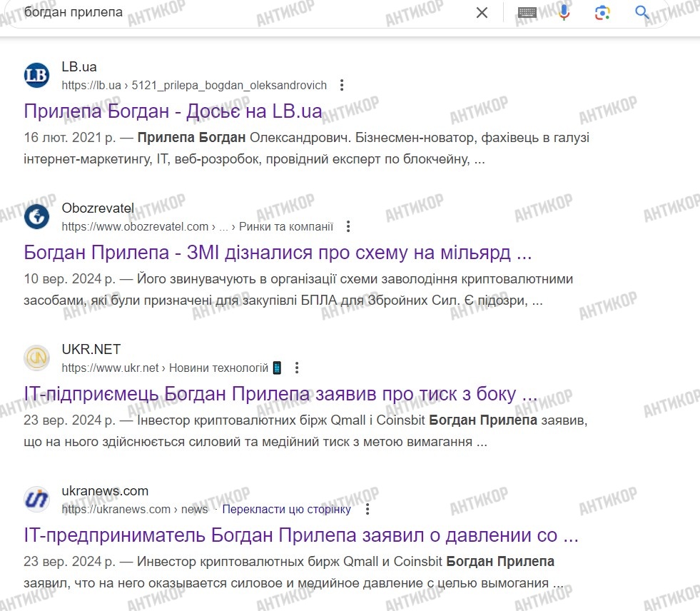700x611 pixels.
Task: Open three-dot menu for UKR.NET result
Action: [x=298, y=368]
